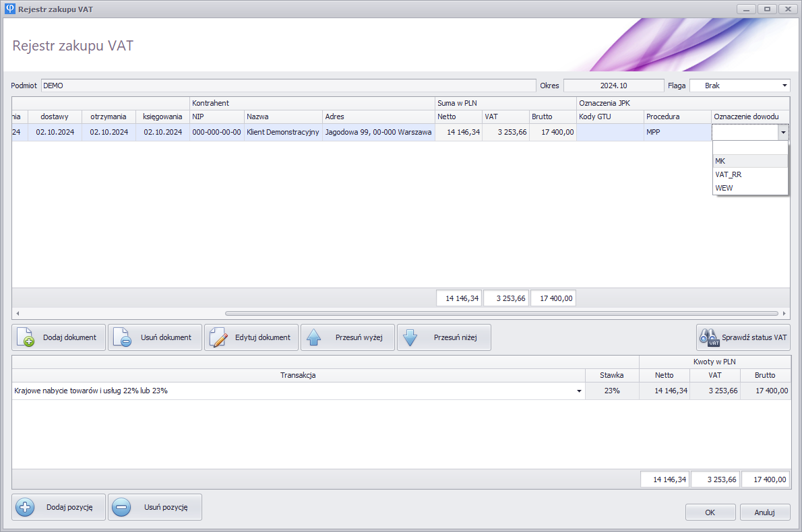Expand the Transakcja type dropdown
Viewport: 802px width, 532px height.
click(579, 391)
